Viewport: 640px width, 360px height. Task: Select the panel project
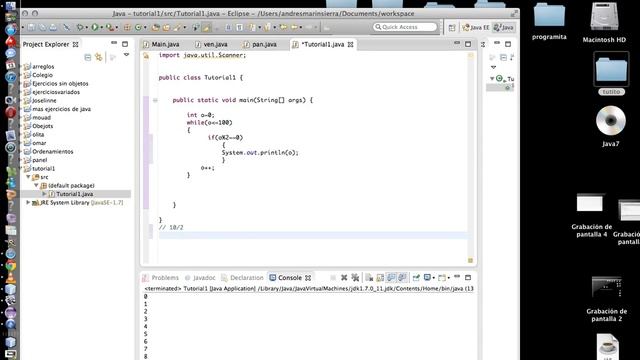pos(36,160)
